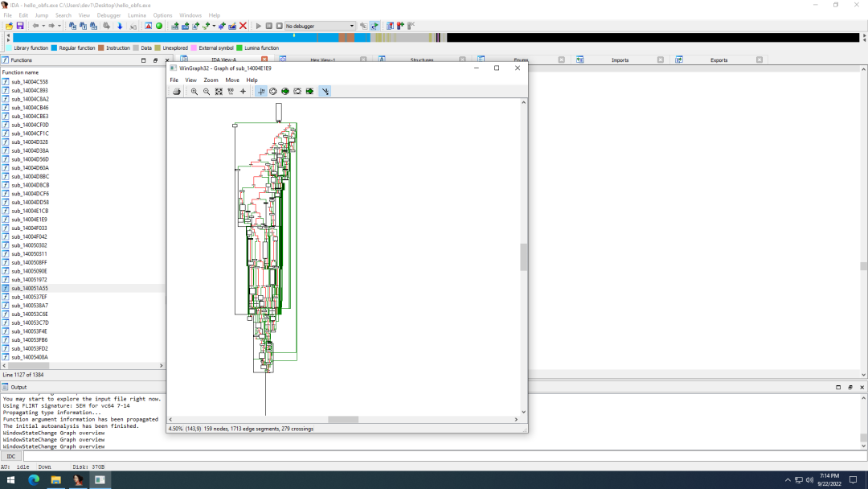This screenshot has height=489, width=868.
Task: Click the Print icon in WinGraph32 toolbar
Action: (x=176, y=92)
